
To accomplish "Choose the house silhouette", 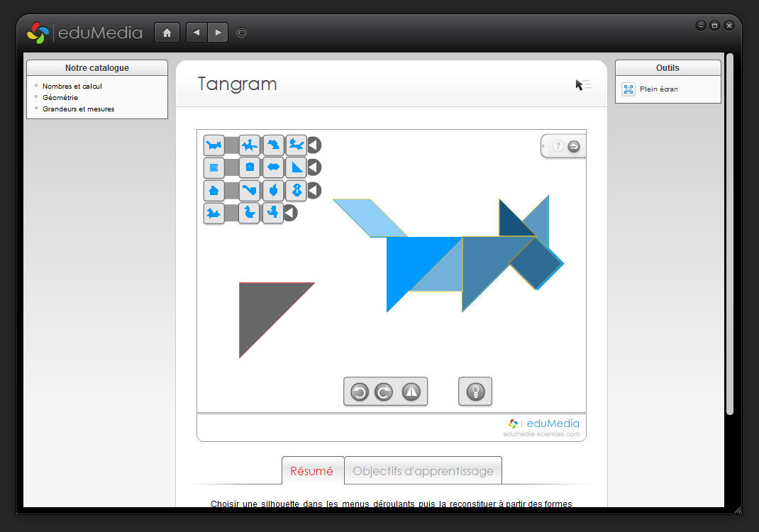I will click(214, 190).
